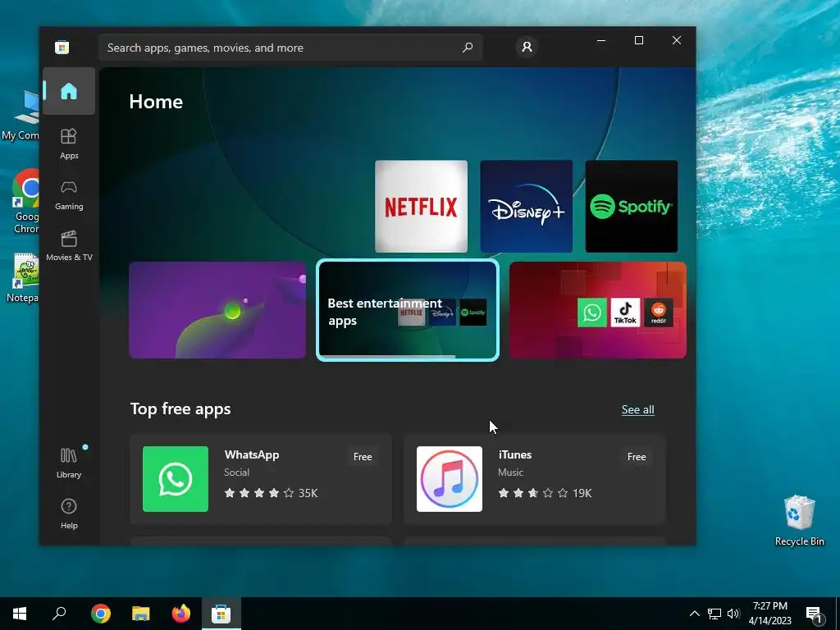
Task: Select Recycle Bin on desktop
Action: [799, 520]
